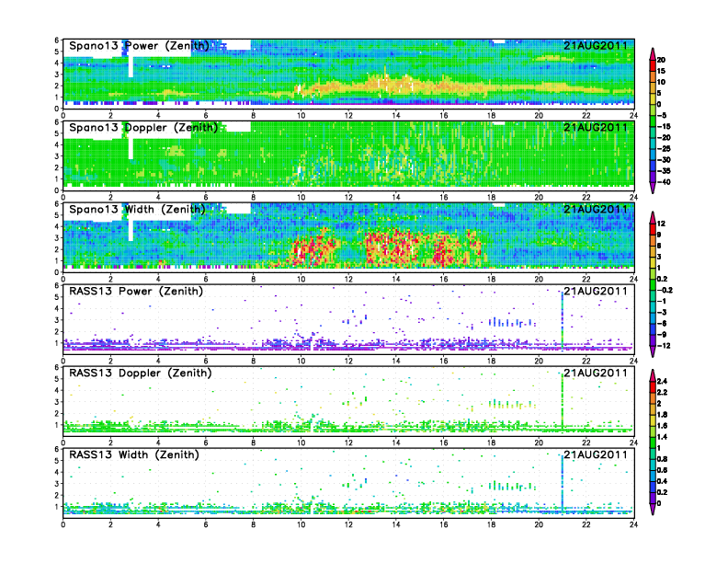Click the purple bottom arrow of bottom colorbar
The width and height of the screenshot is (728, 563).
click(653, 509)
